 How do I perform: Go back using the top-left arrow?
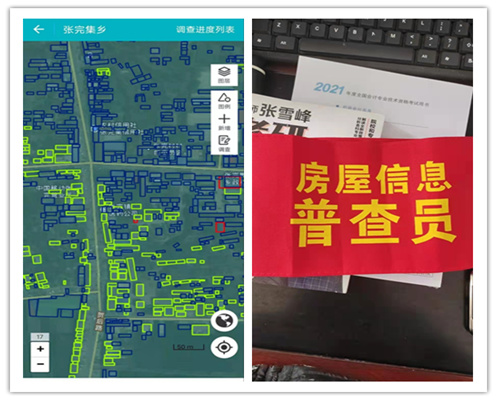coord(39,29)
